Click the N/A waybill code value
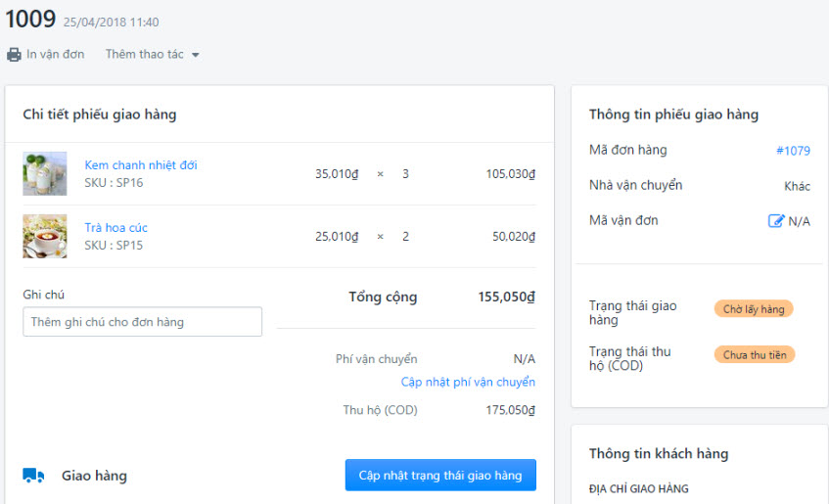829x504 pixels. pos(799,221)
